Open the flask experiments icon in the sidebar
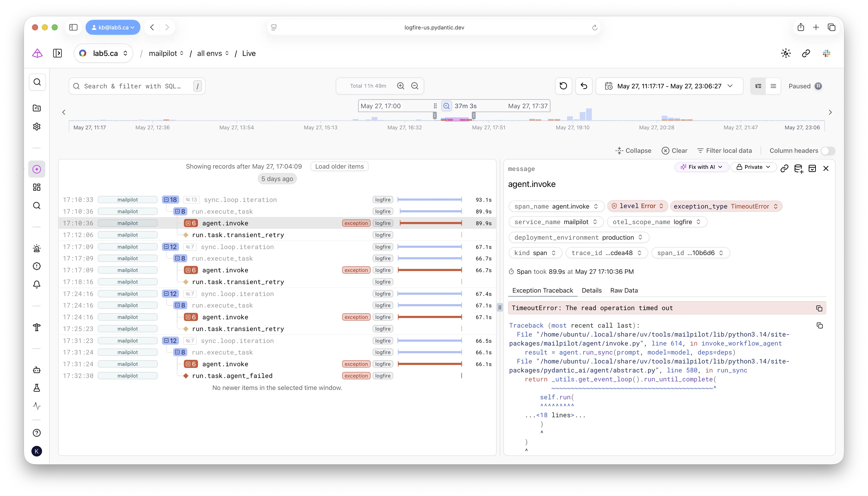This screenshot has width=868, height=496. pos(37,388)
